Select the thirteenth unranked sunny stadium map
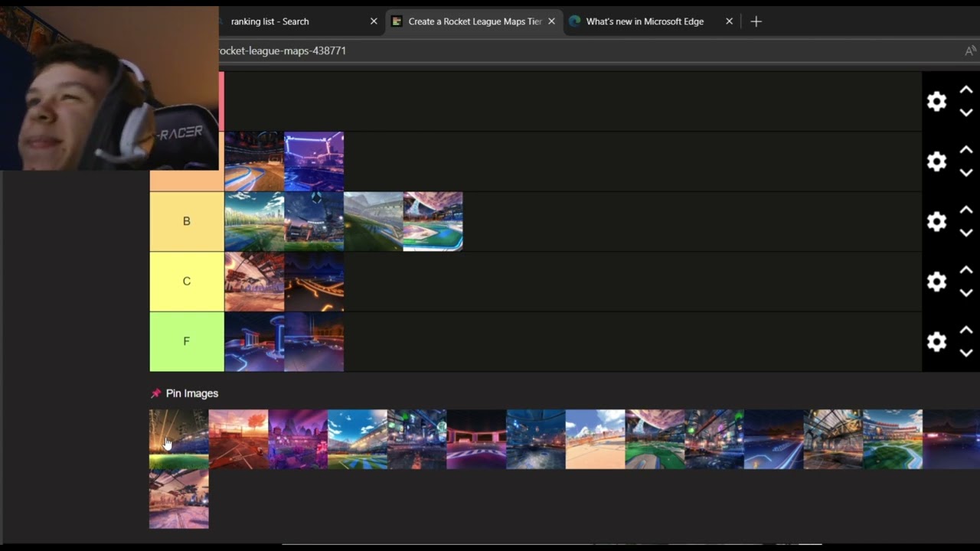Screen dimensions: 980x551 [x=893, y=439]
